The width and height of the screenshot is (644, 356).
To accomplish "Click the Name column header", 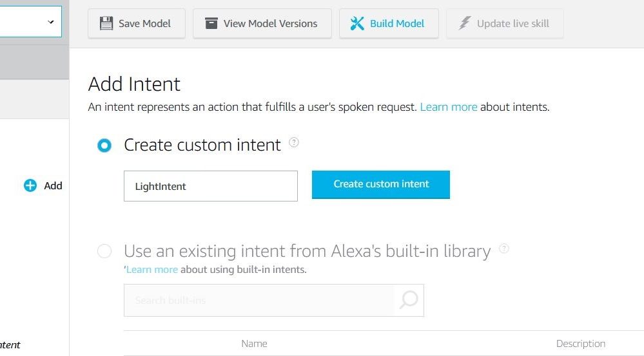I will point(254,343).
